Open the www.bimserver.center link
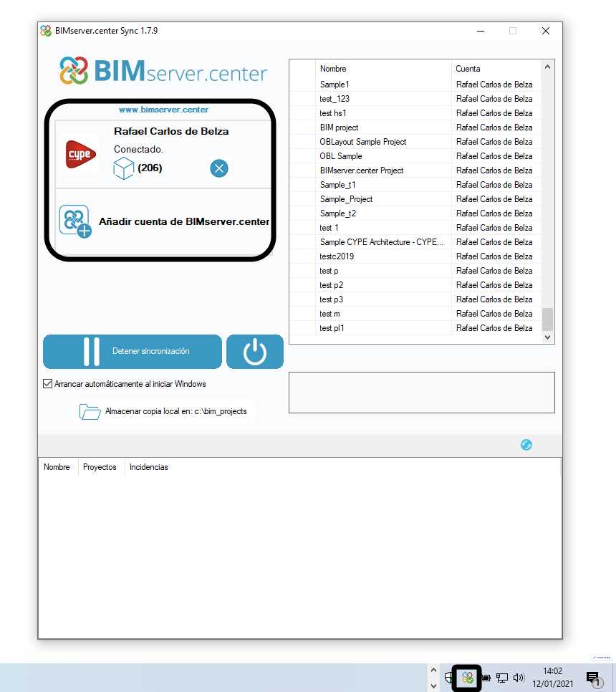Screen dimensions: 616x692 click(x=163, y=110)
